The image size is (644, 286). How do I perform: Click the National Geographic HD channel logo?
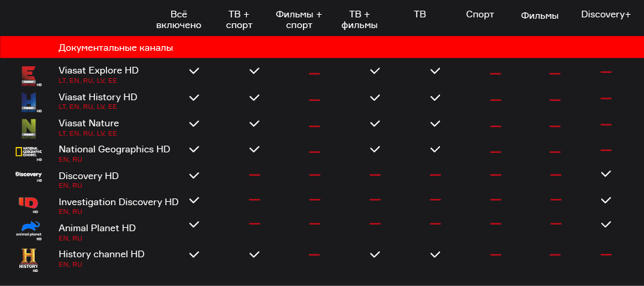point(29,153)
